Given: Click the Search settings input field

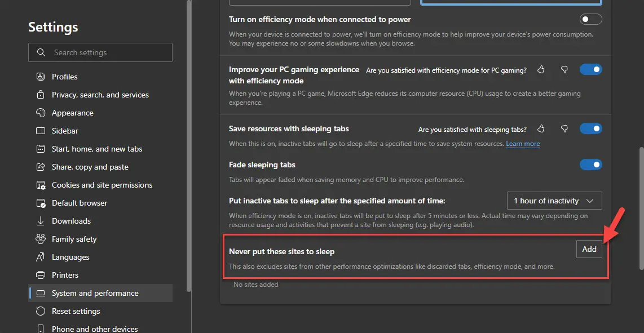Looking at the screenshot, I should coord(100,52).
